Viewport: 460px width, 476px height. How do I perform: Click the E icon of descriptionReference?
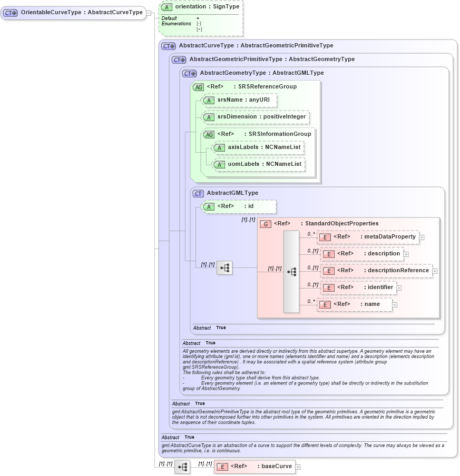(329, 271)
